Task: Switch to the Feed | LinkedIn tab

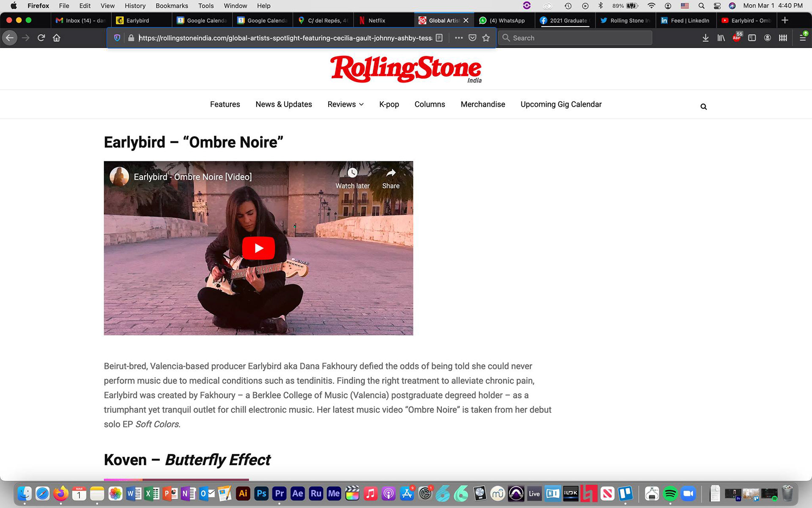Action: coord(686,20)
